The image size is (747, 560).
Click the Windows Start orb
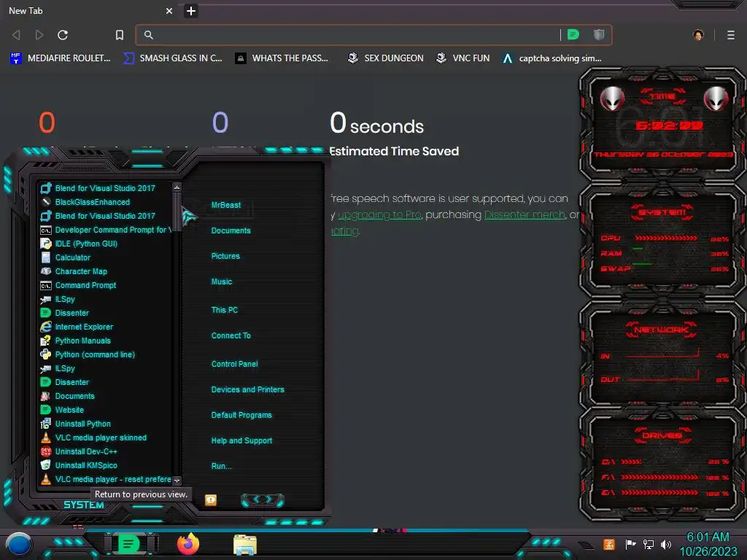tap(18, 545)
